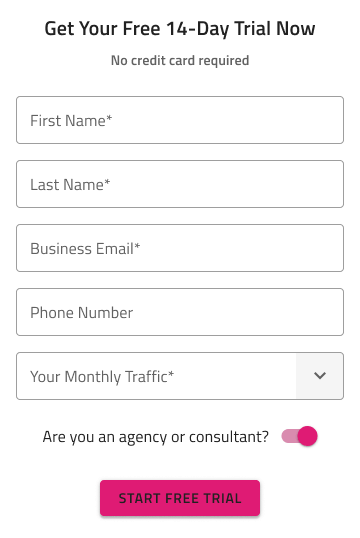Viewport: 360px width, 538px height.
Task: Expand the monthly traffic options list
Action: [x=180, y=376]
